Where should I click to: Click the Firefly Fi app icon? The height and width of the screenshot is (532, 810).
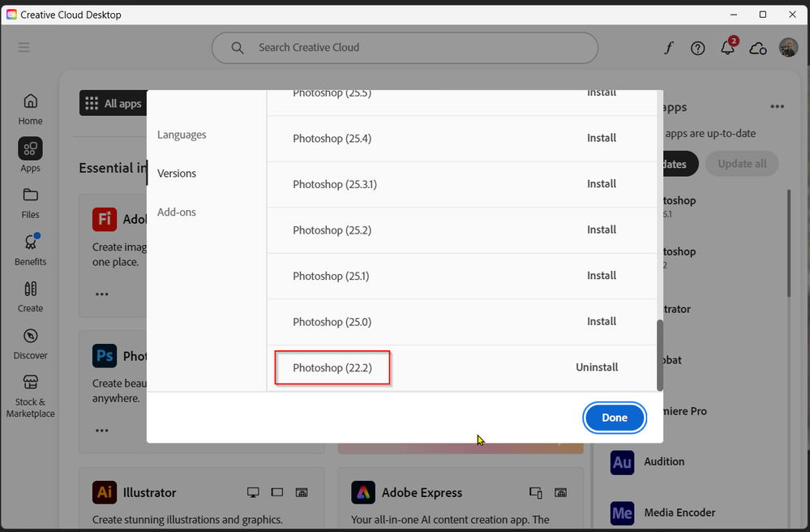tap(105, 219)
